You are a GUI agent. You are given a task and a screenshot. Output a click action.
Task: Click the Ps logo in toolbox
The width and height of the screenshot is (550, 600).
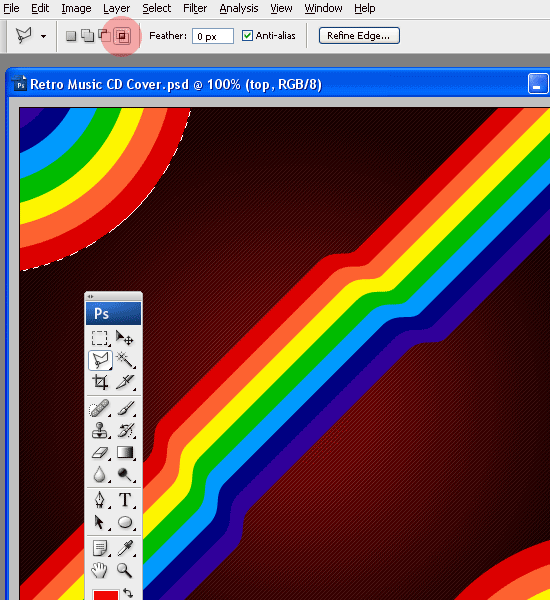tap(114, 314)
